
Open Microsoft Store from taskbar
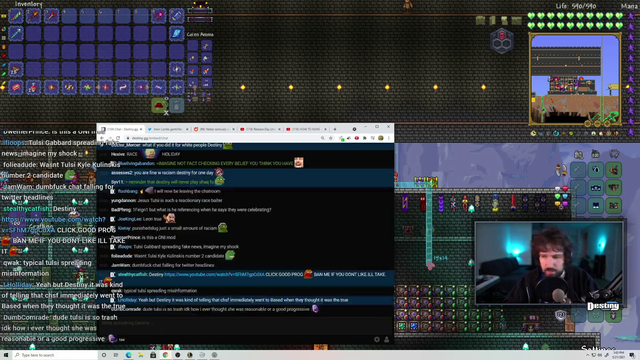153,355
